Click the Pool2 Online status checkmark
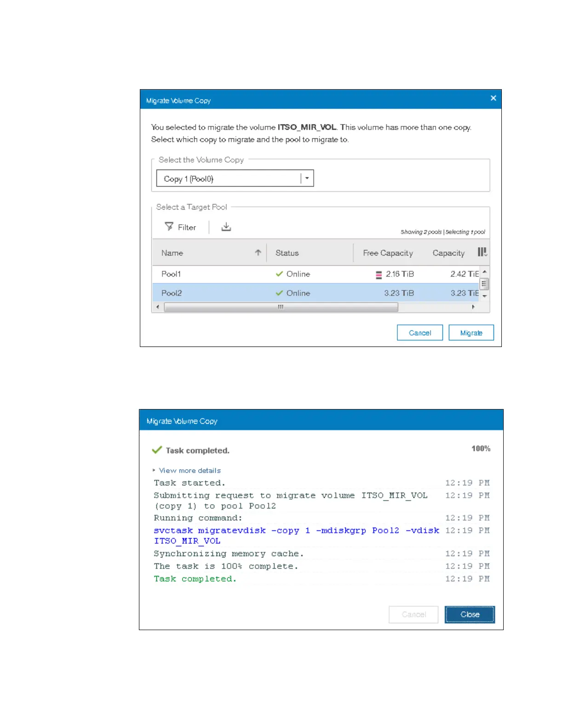Viewport: 563px width, 728px height. pos(279,293)
